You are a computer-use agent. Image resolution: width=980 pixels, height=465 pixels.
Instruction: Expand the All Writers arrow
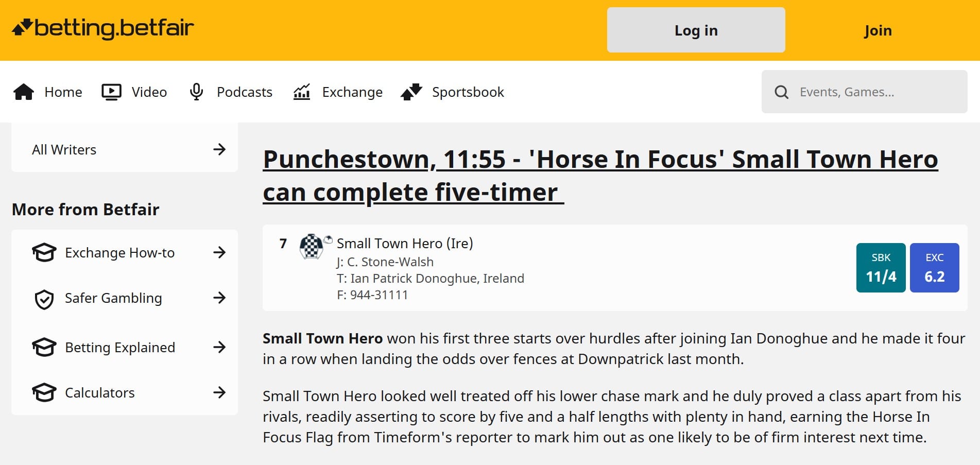click(x=219, y=149)
